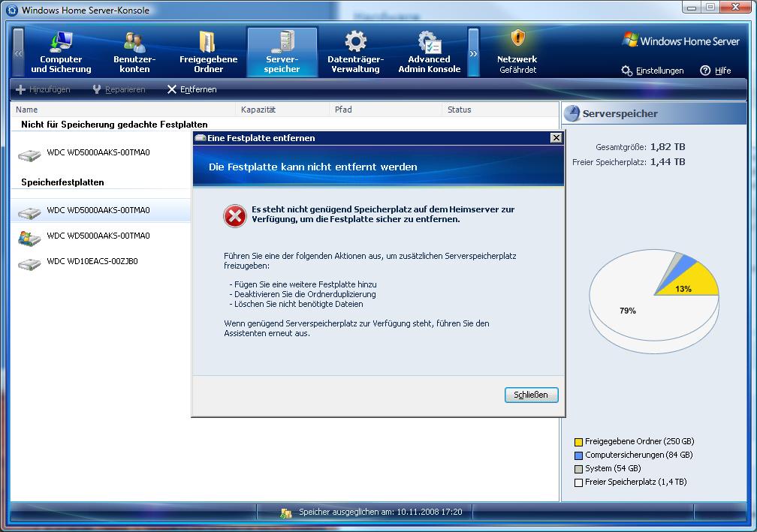The width and height of the screenshot is (757, 532).
Task: Click the Reparieren toolbar button
Action: tap(119, 89)
